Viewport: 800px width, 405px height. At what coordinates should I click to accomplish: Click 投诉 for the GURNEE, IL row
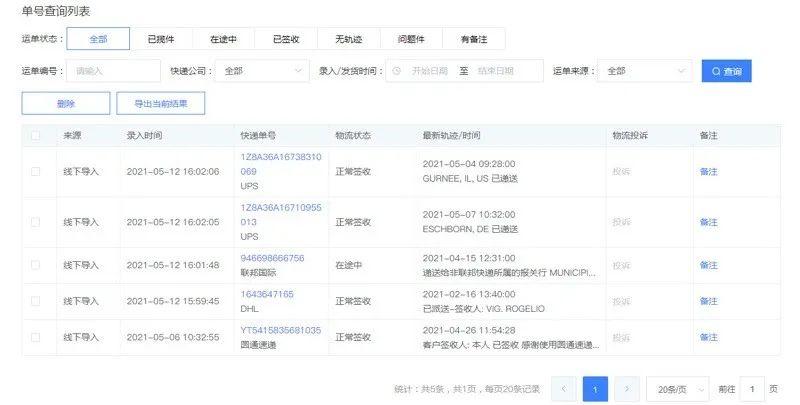pyautogui.click(x=621, y=171)
